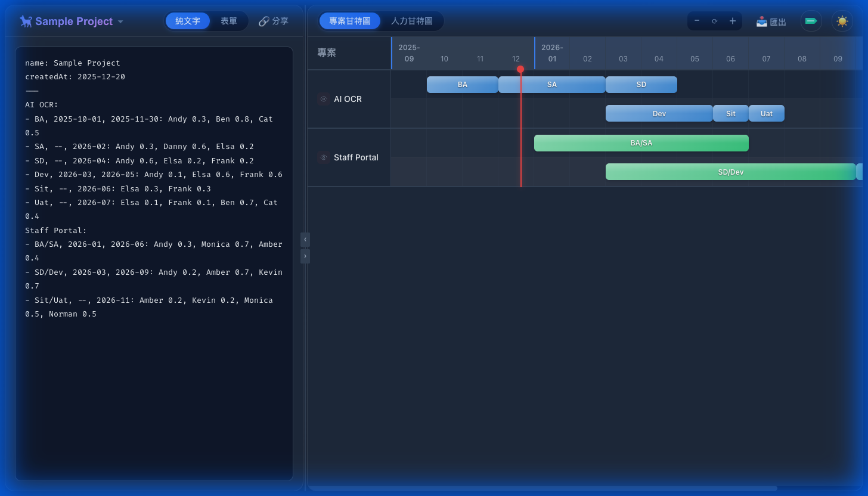Click the green tag icon in the toolbar
This screenshot has width=868, height=496.
pos(811,21)
